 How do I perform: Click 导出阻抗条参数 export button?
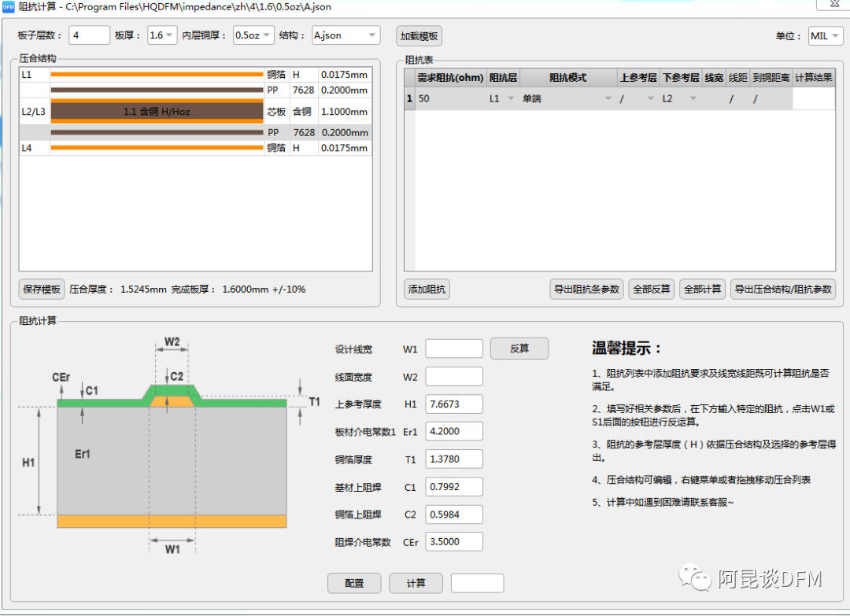586,289
